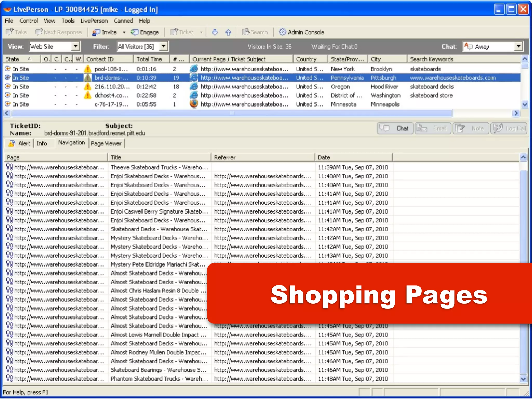Open the LivePerson menu
The image size is (532, 399).
94,21
